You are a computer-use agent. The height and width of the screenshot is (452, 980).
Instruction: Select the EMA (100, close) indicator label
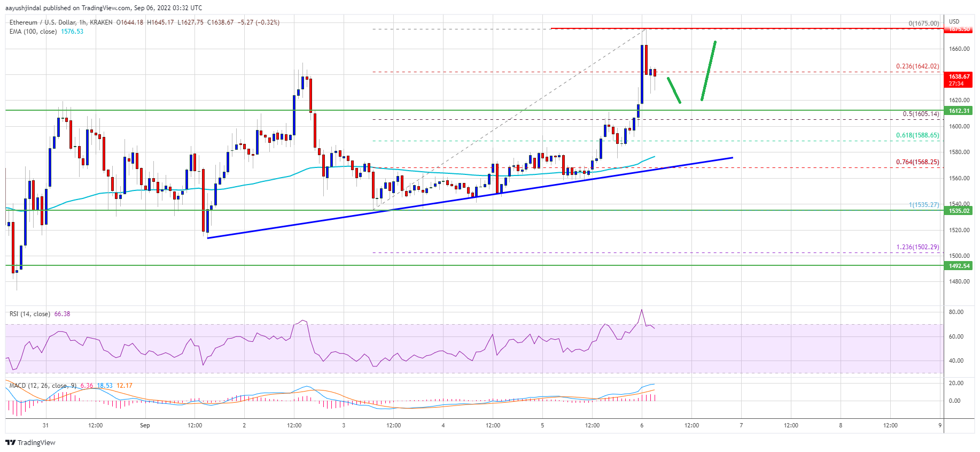pos(33,32)
